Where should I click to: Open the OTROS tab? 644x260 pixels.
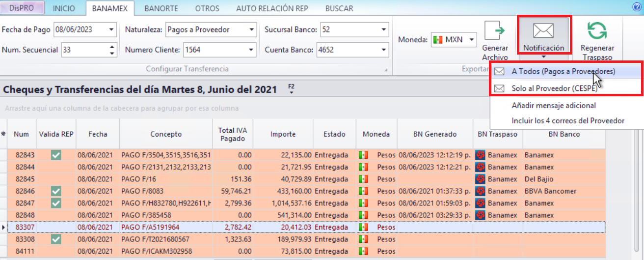[207, 9]
